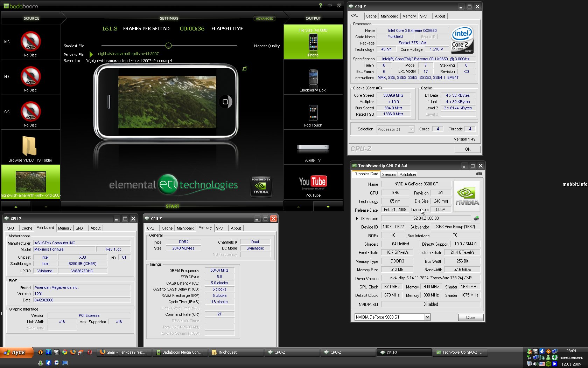Viewport: 588px width, 368px height.
Task: Click the Saved to file path text
Action: [x=129, y=61]
